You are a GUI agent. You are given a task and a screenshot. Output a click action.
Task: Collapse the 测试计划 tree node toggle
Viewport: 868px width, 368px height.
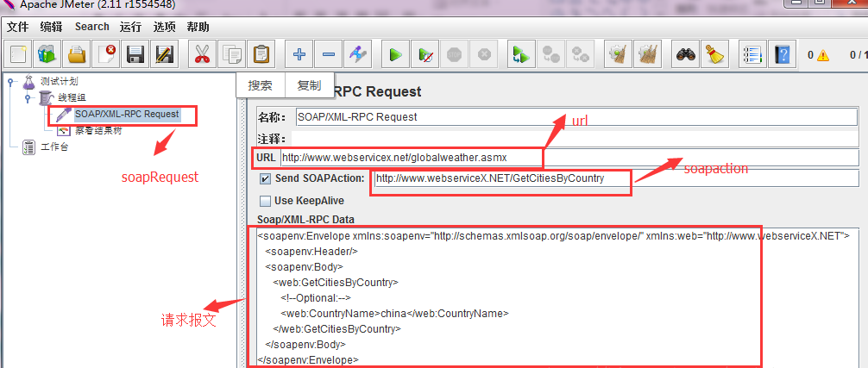pos(10,83)
